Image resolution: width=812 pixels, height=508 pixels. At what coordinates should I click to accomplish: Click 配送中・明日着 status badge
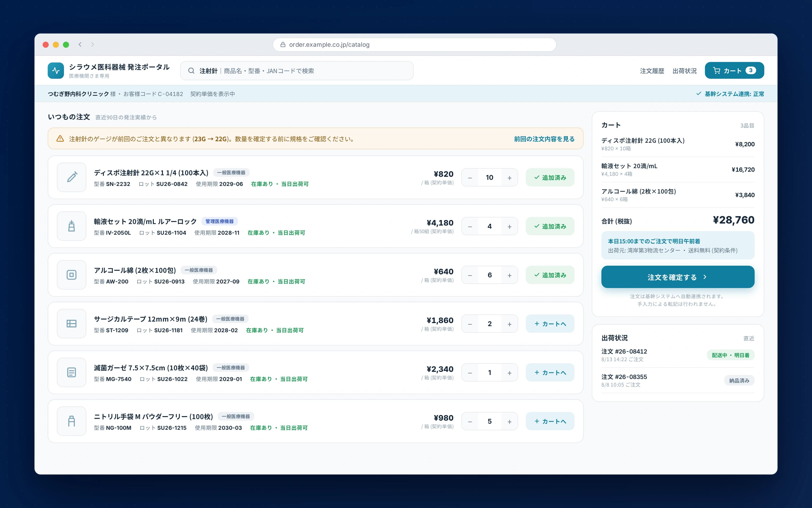tap(731, 355)
